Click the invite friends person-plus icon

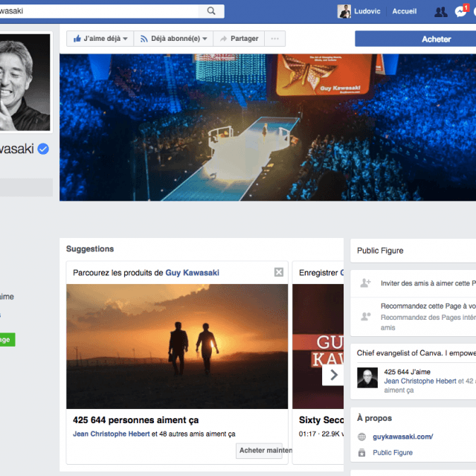[365, 283]
